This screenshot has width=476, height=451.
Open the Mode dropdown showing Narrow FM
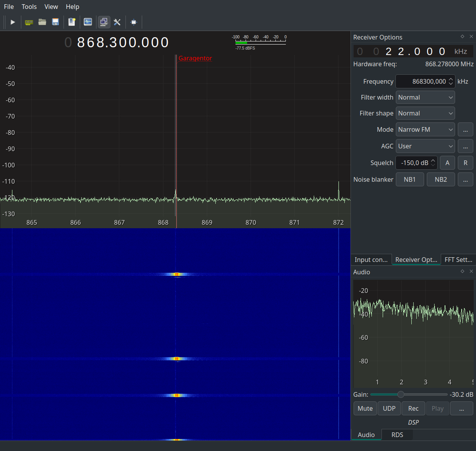pyautogui.click(x=425, y=129)
